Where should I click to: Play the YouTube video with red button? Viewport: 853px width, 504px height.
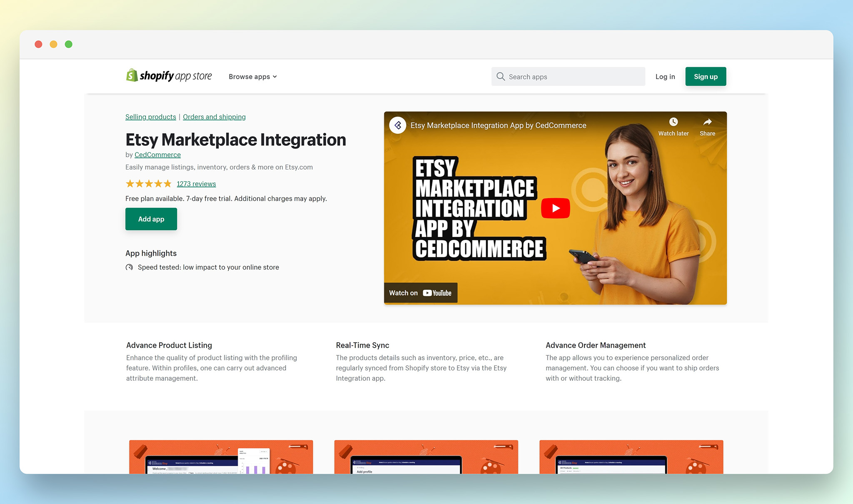pyautogui.click(x=555, y=208)
